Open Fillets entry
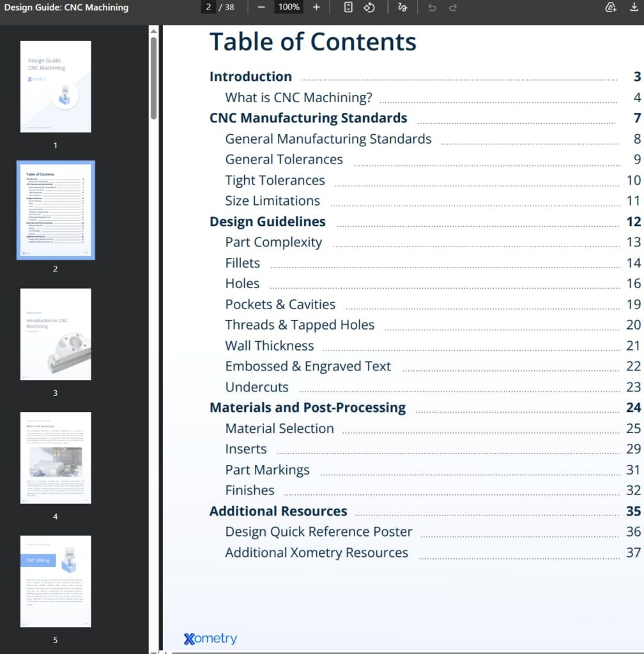 coord(242,262)
